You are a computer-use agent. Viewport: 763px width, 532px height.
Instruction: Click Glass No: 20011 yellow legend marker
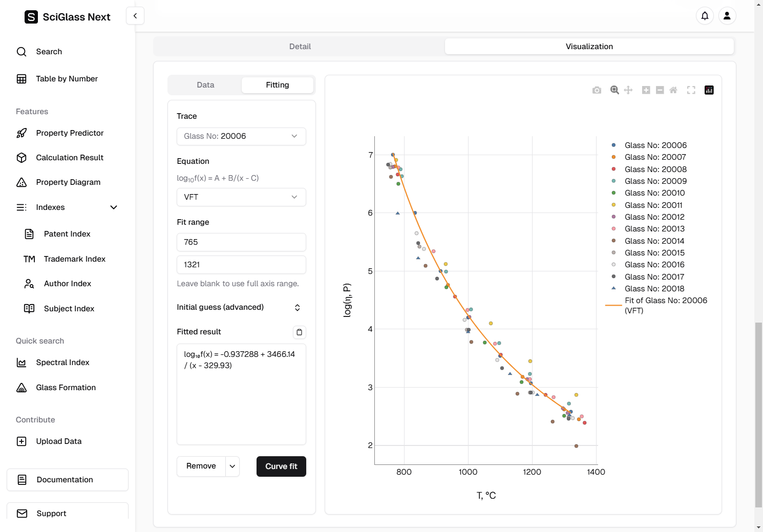coord(613,205)
